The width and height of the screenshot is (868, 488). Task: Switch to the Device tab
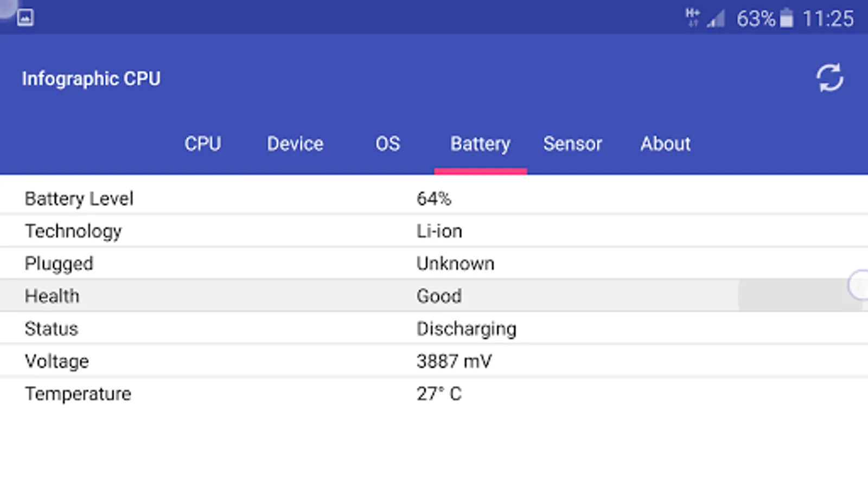tap(295, 144)
